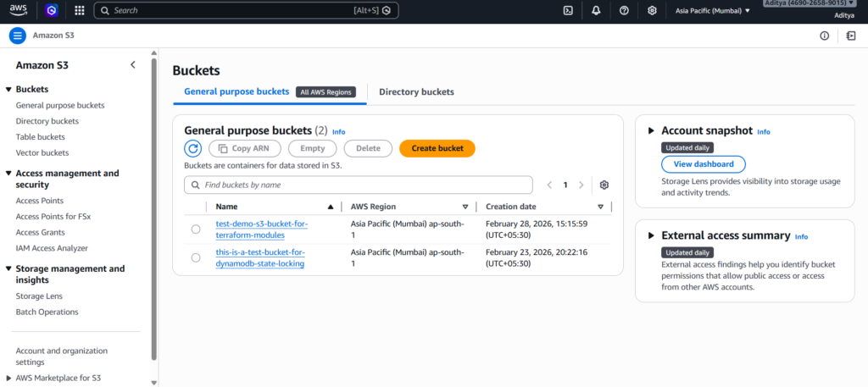Open the AWS services grid menu
The height and width of the screenshot is (387, 868).
point(79,11)
